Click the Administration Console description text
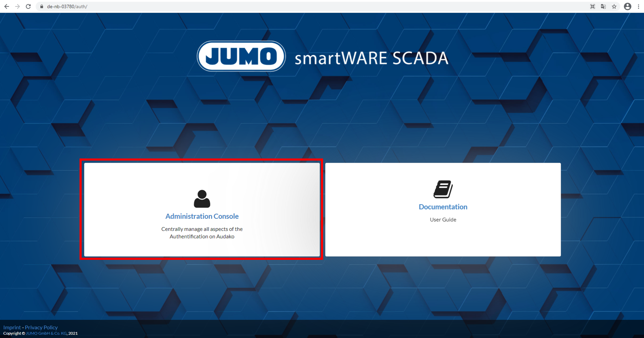This screenshot has width=644, height=338. [x=202, y=233]
